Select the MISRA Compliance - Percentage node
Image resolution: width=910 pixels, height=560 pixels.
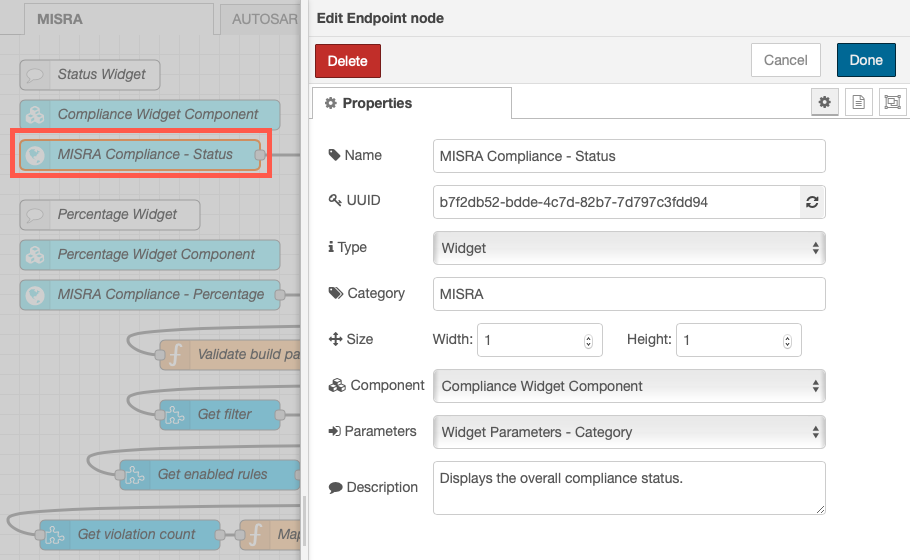point(150,295)
